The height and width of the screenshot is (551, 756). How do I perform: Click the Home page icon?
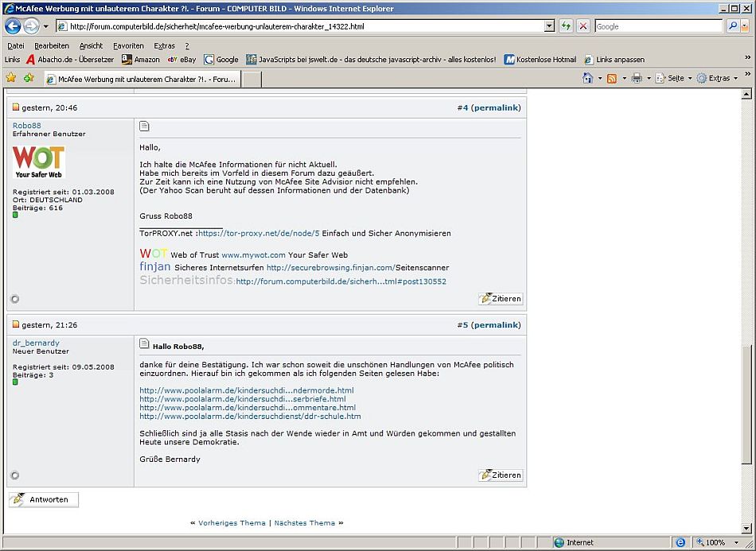point(587,78)
